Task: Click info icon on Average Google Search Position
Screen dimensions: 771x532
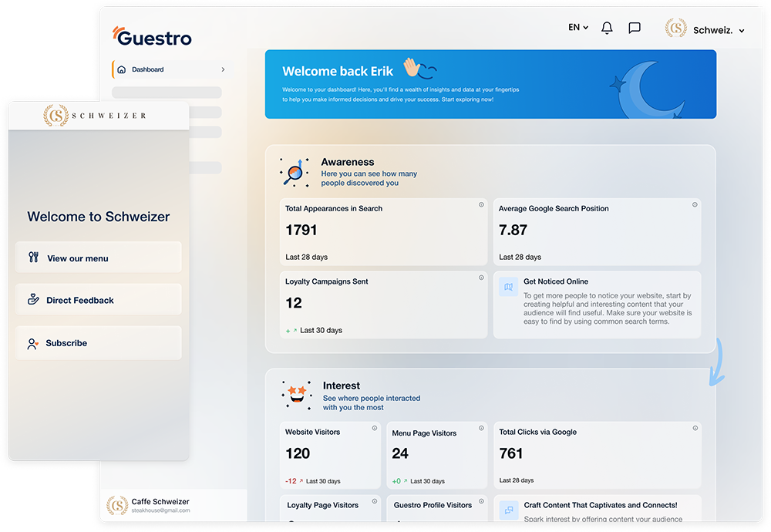Action: click(x=695, y=205)
